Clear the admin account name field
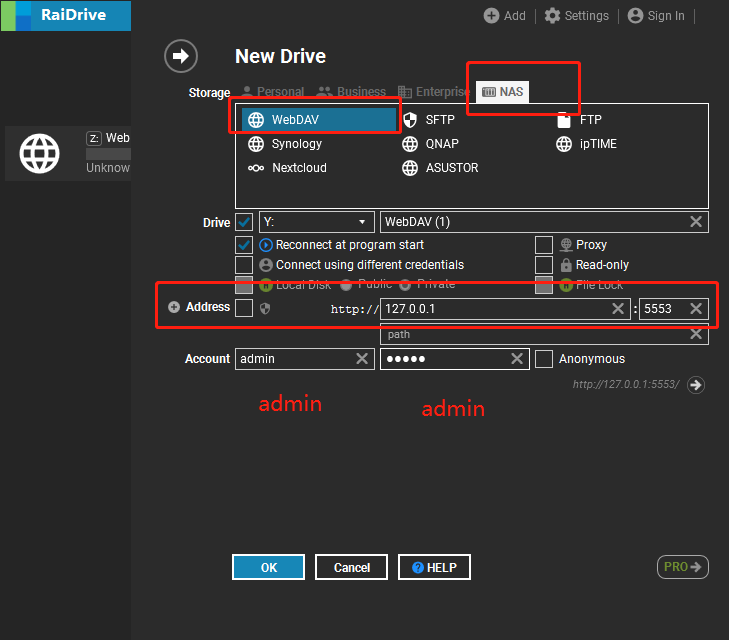729x640 pixels. [x=362, y=359]
